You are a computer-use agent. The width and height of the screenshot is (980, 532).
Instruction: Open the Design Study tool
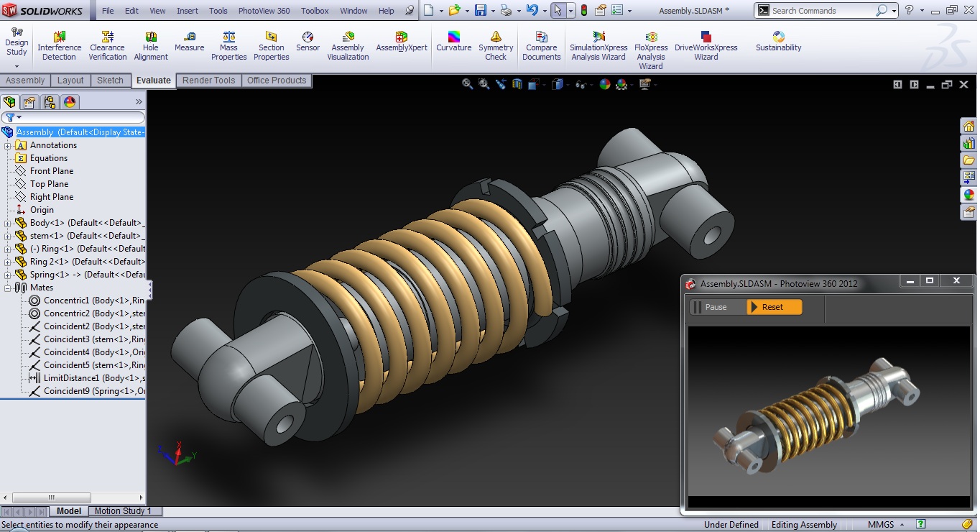click(x=17, y=42)
